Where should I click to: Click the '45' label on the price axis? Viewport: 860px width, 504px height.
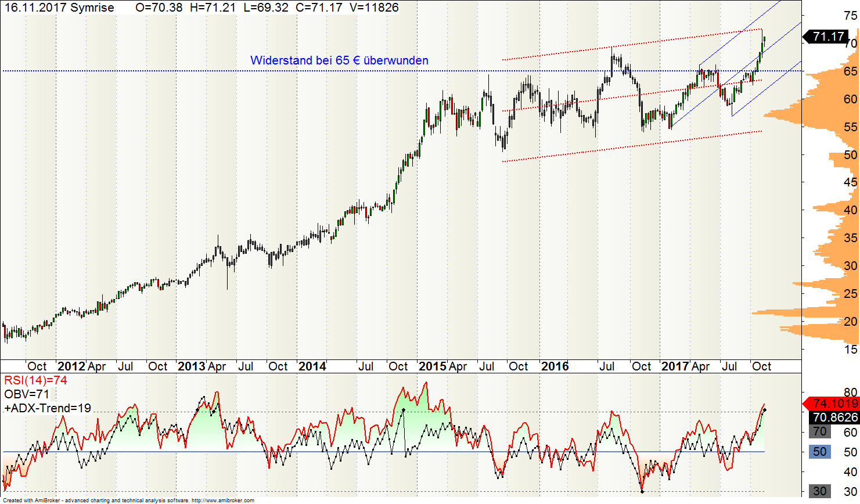[x=851, y=182]
